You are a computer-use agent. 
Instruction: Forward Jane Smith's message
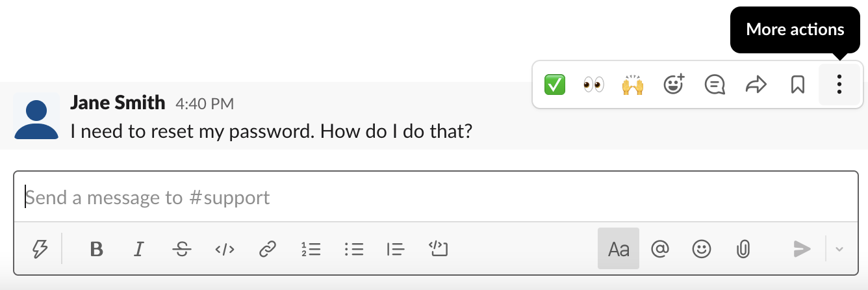[x=756, y=85]
